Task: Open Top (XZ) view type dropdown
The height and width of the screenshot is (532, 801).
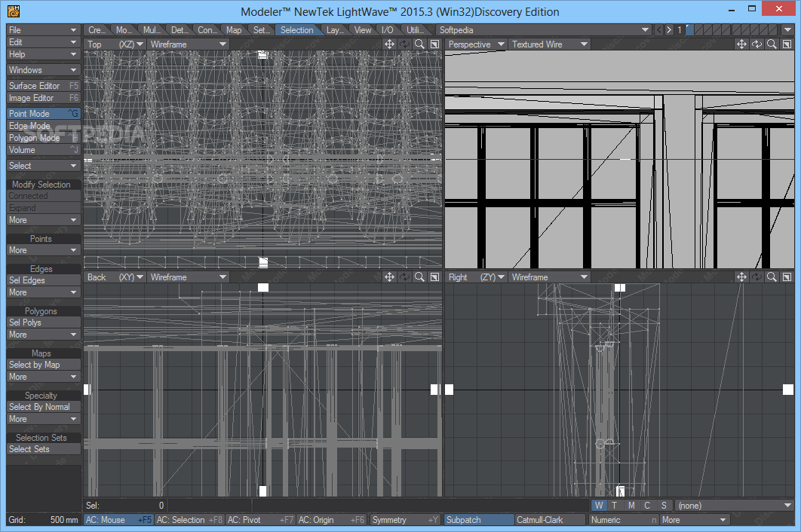Action: coord(115,44)
